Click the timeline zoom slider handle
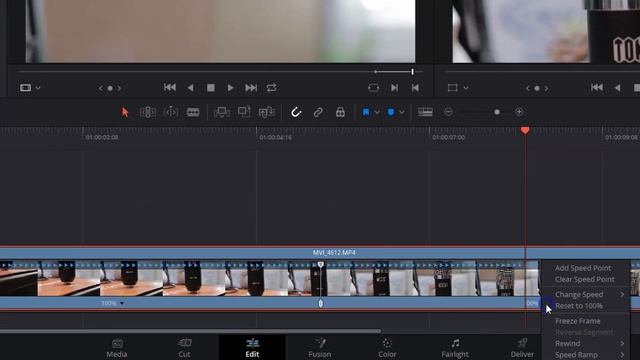This screenshot has width=640, height=360. pyautogui.click(x=497, y=112)
